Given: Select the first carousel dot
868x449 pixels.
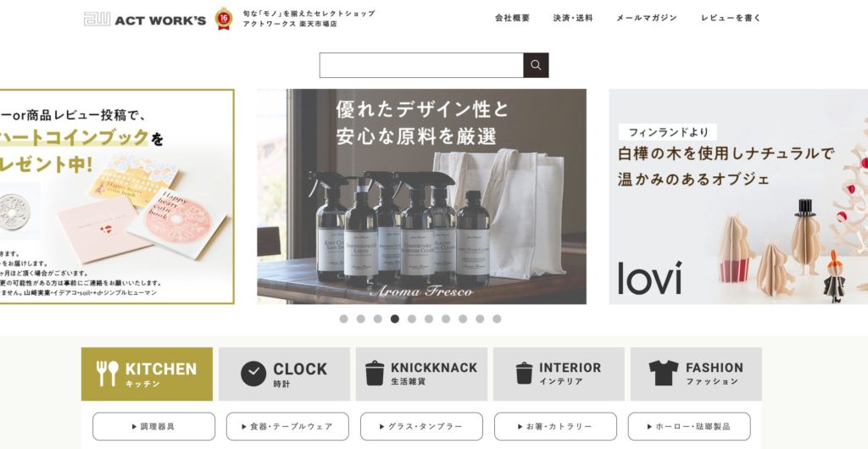Looking at the screenshot, I should (344, 319).
